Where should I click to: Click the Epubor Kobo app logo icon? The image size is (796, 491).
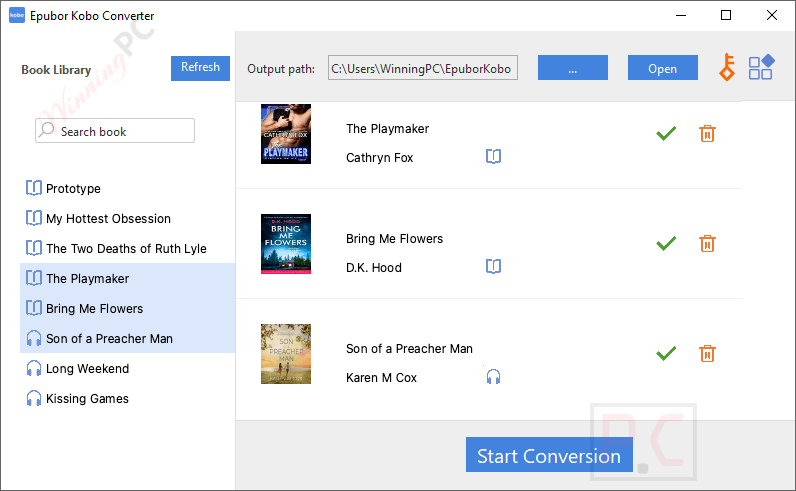[x=17, y=15]
